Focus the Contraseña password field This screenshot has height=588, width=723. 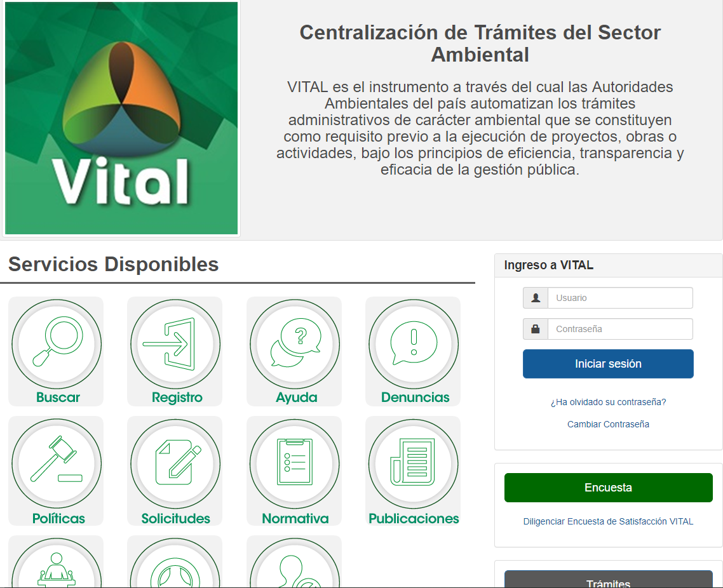(x=620, y=329)
